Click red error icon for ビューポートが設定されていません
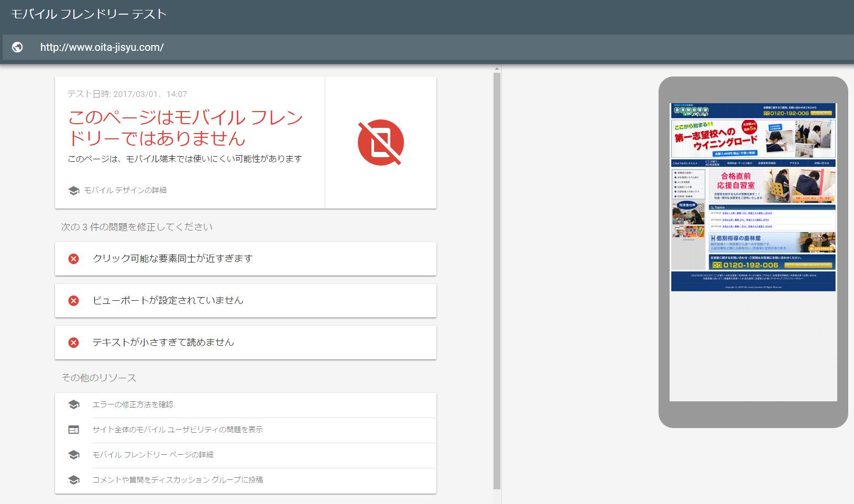The width and height of the screenshot is (854, 504). click(74, 301)
